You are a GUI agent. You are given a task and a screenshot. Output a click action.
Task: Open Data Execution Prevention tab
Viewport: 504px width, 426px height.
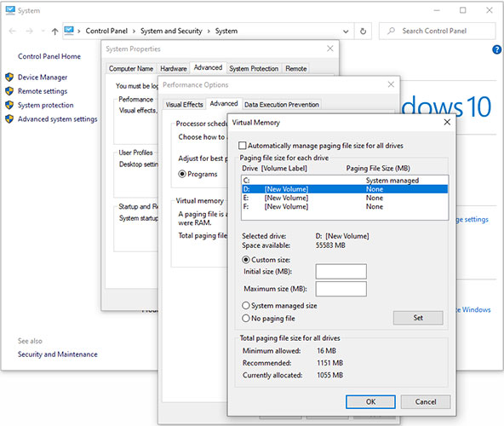(282, 105)
